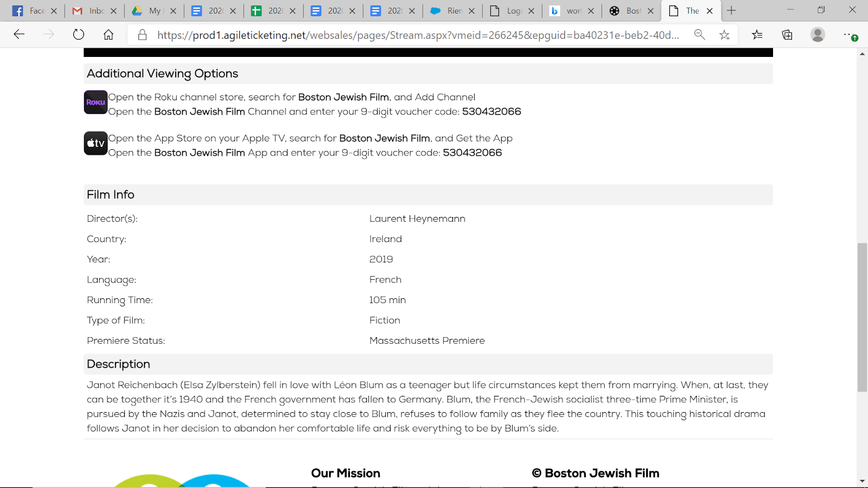Switch to the Gmail Inbox tab

(x=88, y=11)
